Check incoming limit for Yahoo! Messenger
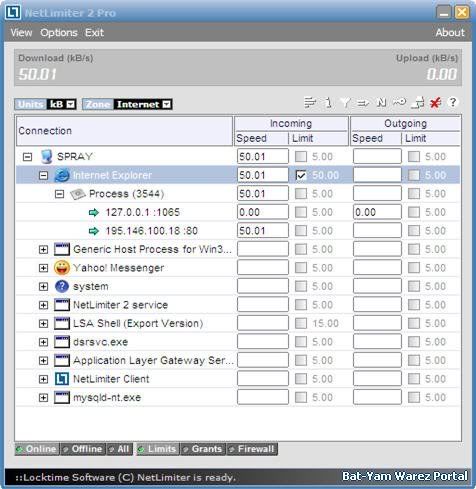 301,268
